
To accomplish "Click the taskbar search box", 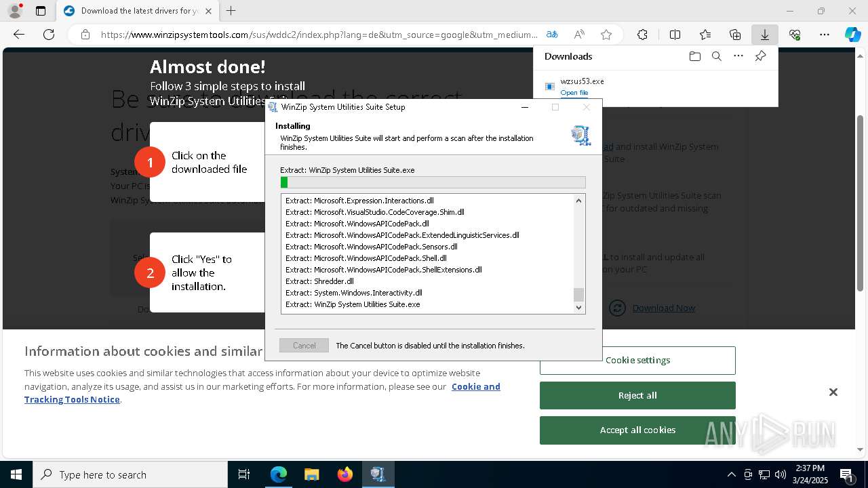I will coord(130,474).
